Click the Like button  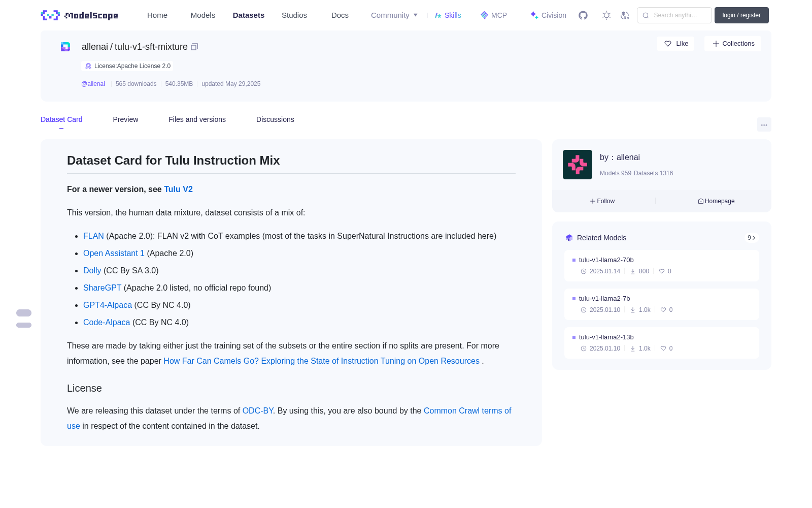tap(675, 44)
